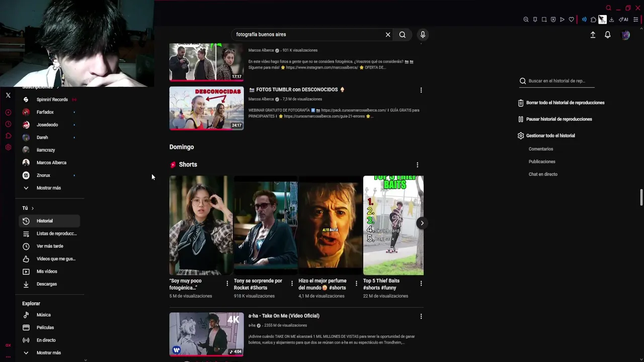Open the Dareh subscription channel

[x=49, y=137]
